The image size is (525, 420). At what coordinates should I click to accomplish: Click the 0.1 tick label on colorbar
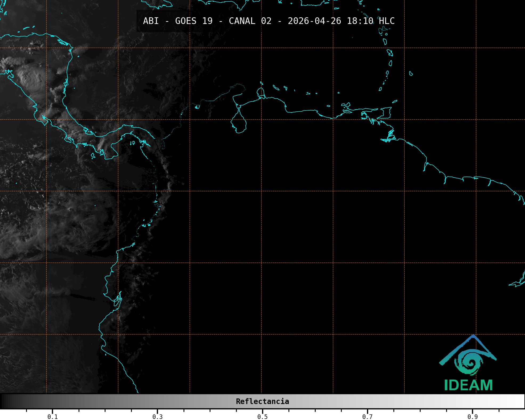click(52, 417)
